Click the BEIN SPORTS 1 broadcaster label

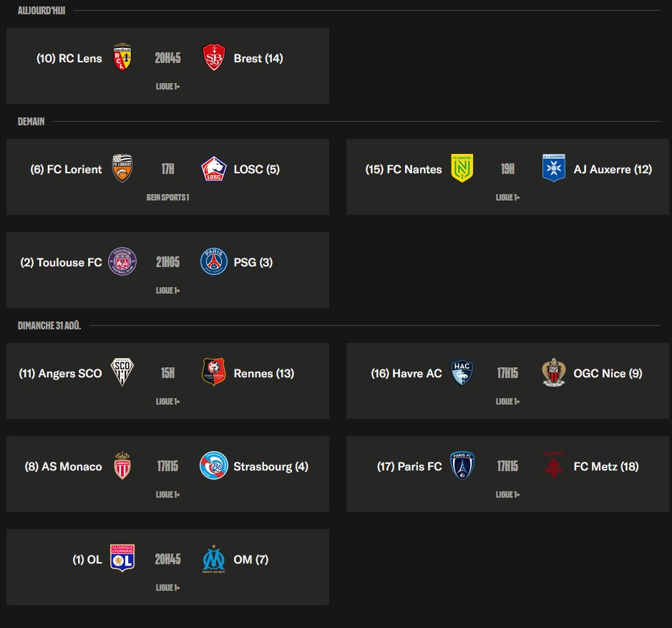167,198
